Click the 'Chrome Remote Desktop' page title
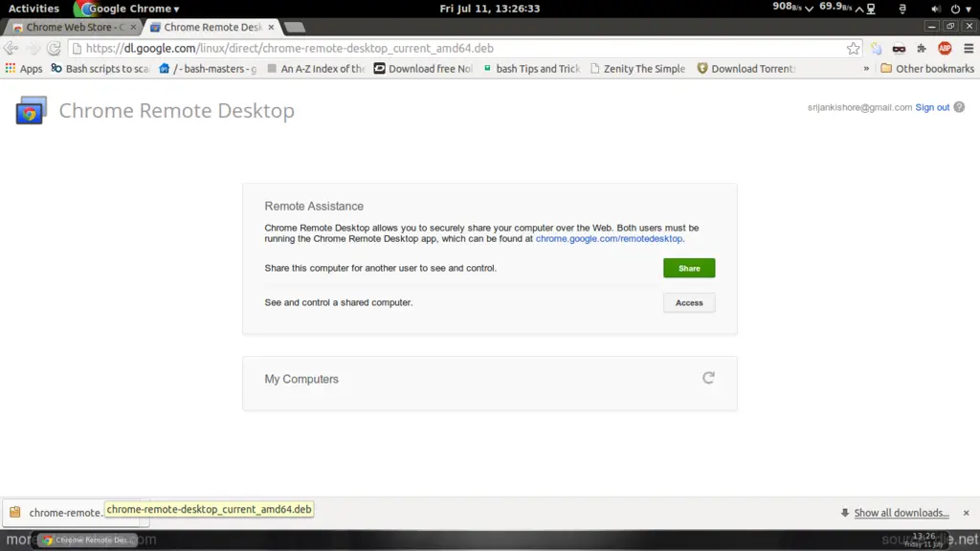 click(177, 111)
